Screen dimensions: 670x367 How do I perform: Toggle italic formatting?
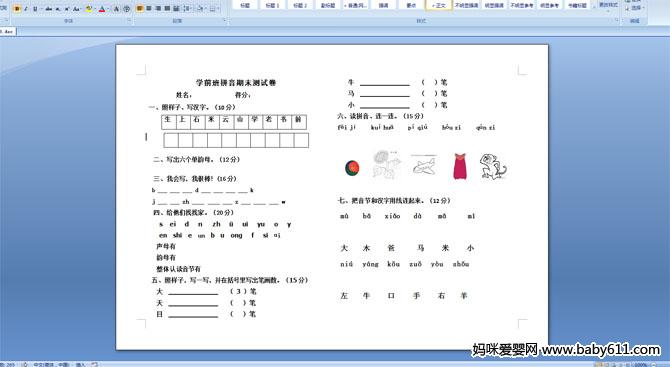26,9
